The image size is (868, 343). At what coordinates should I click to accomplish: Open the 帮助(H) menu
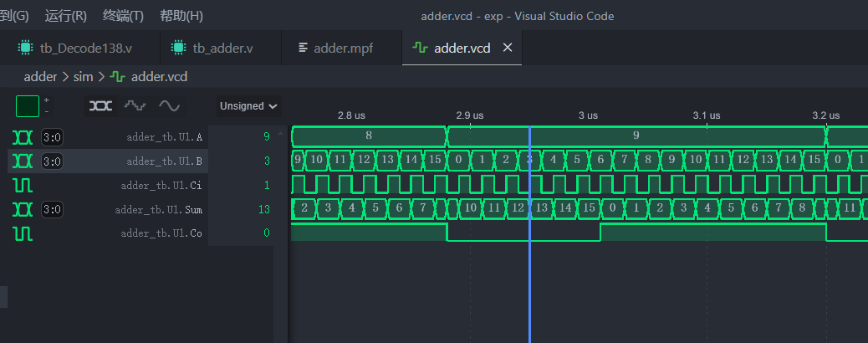181,16
